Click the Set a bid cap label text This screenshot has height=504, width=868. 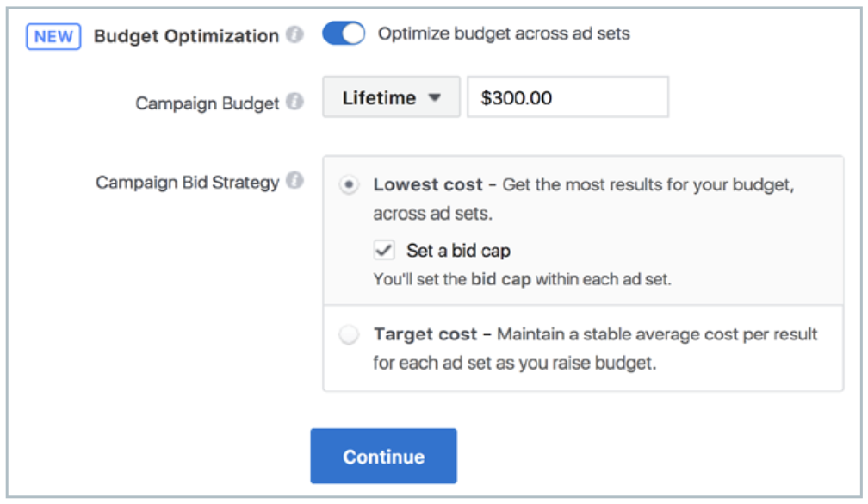click(458, 251)
